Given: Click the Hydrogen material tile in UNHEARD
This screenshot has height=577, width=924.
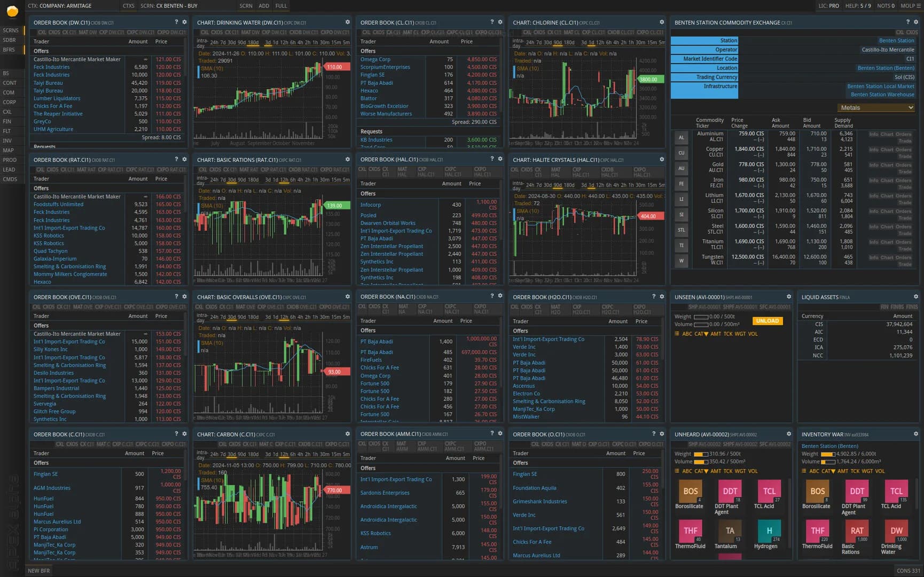Looking at the screenshot, I should (x=769, y=534).
